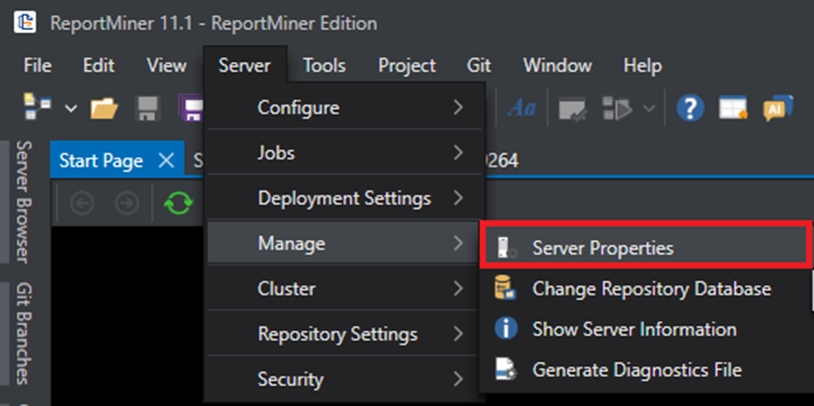Choose Change Repository Database option
814x406 pixels.
(651, 289)
